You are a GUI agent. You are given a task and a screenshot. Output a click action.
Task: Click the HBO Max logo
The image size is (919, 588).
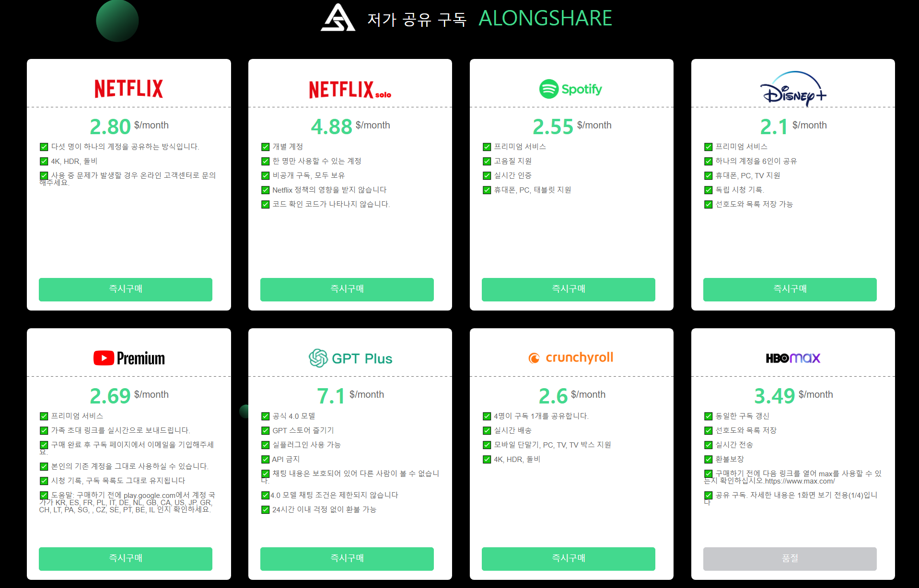point(793,358)
